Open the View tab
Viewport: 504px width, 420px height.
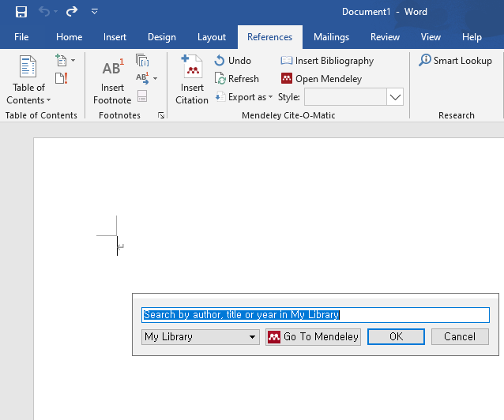tap(431, 37)
